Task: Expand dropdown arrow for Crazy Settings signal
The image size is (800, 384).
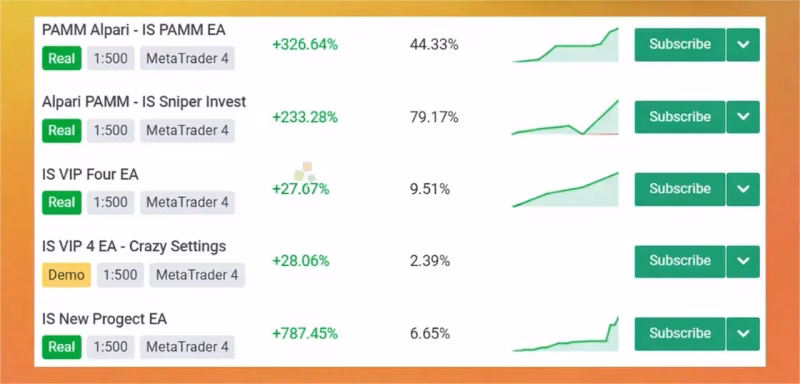Action: coord(743,262)
